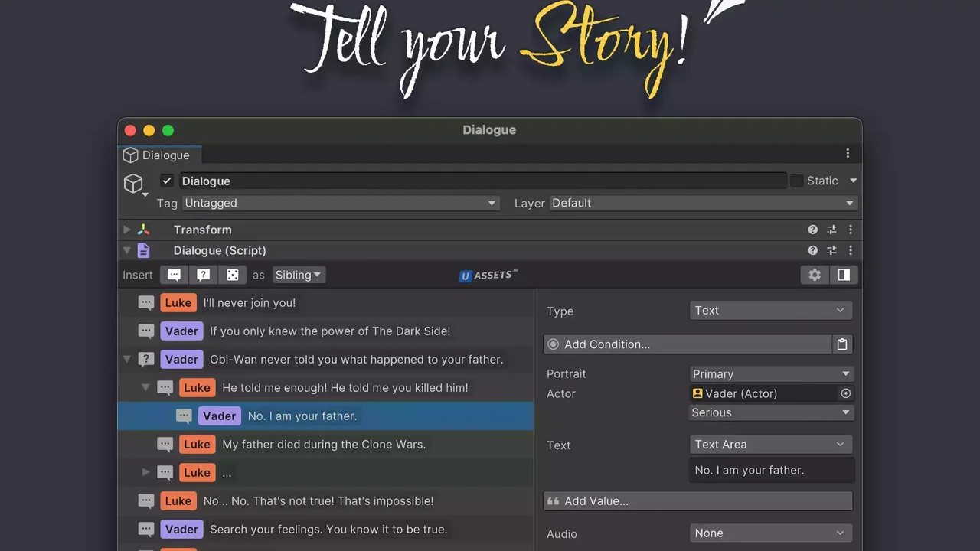The width and height of the screenshot is (980, 551).
Task: Open the Dialogue tab options menu
Action: point(848,154)
